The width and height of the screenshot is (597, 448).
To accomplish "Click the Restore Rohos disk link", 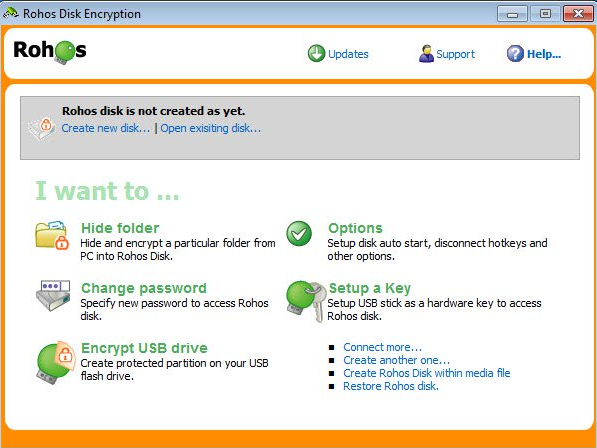I will pyautogui.click(x=391, y=386).
